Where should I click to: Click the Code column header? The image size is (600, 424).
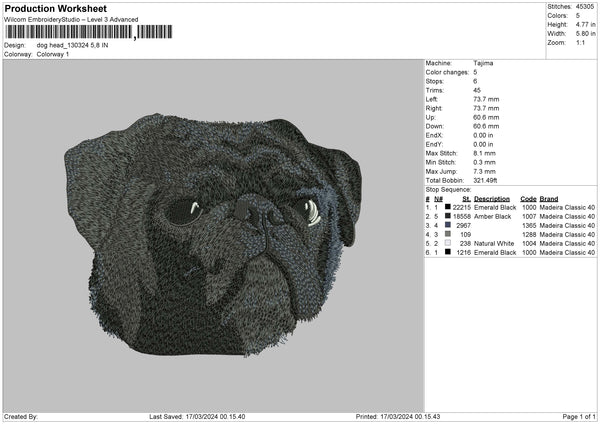[x=528, y=198]
